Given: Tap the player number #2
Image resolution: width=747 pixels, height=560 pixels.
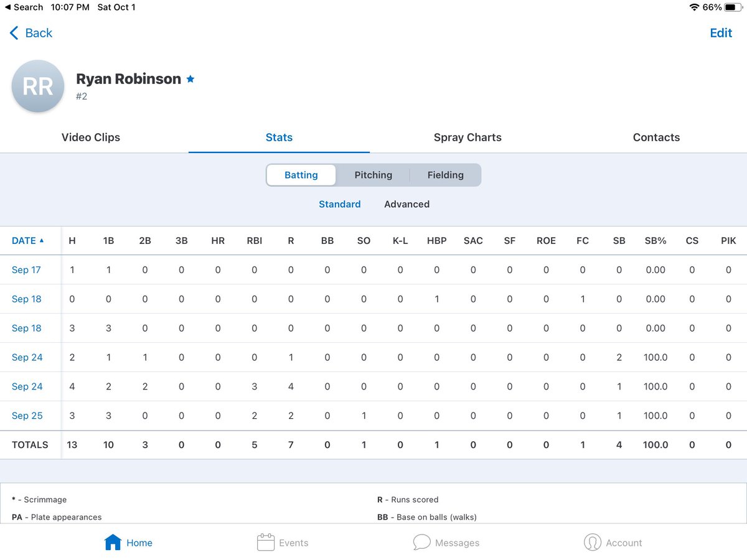Looking at the screenshot, I should (82, 96).
